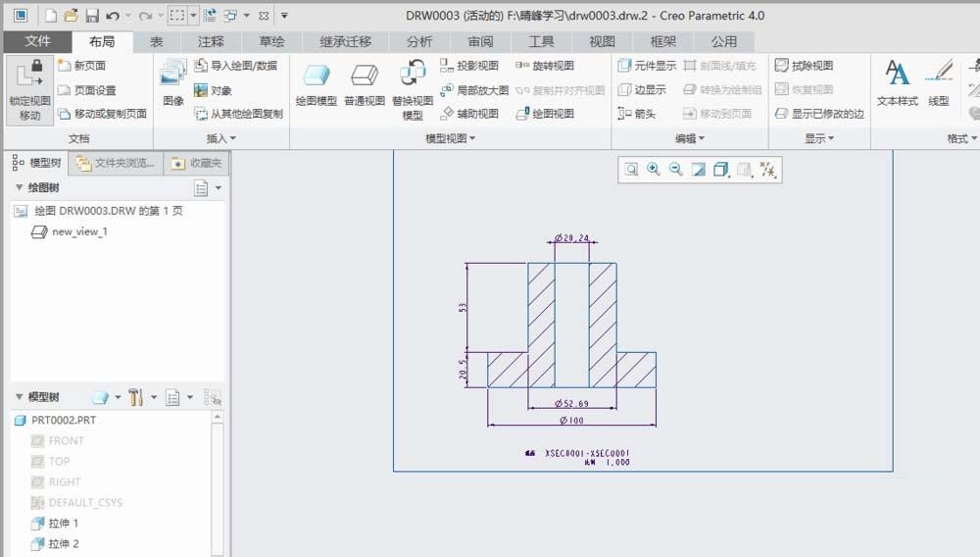Open the quick access toolbar customize arrow
Viewport: 980px width, 557px height.
pos(284,16)
